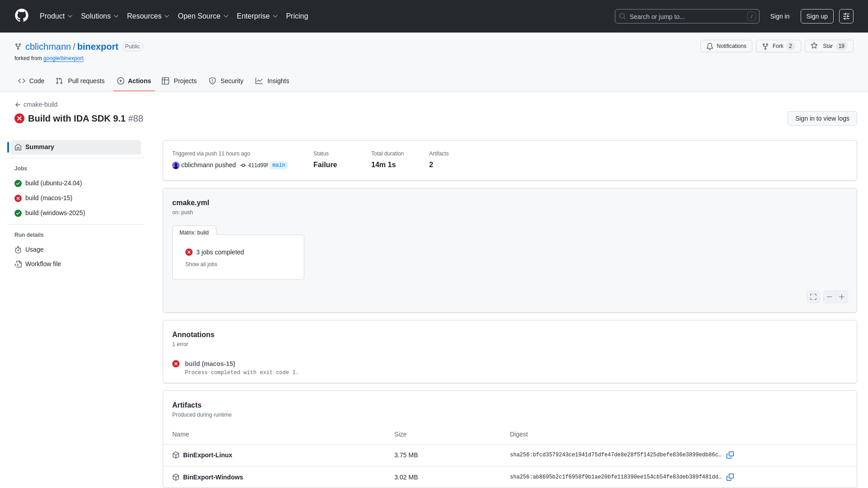868x488 pixels.
Task: Expand the Enterprise menu
Action: (257, 16)
